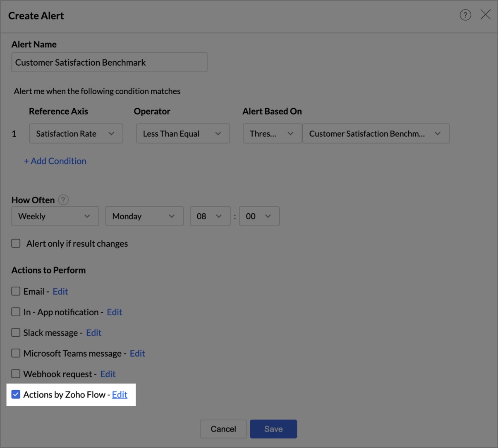Image resolution: width=498 pixels, height=448 pixels.
Task: Expand the Threshold type dropdown
Action: (272, 134)
